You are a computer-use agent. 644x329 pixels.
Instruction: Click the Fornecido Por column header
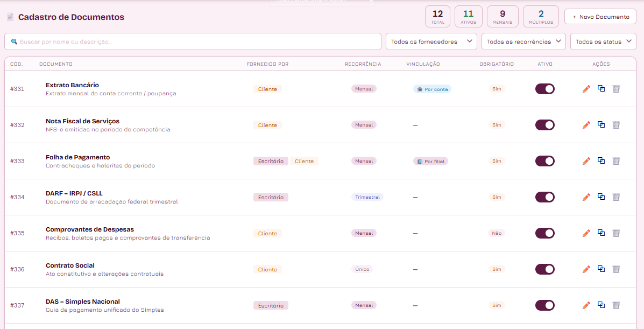click(268, 64)
